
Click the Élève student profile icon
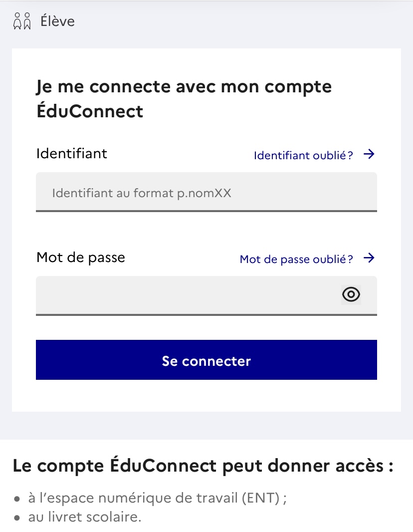tap(22, 21)
